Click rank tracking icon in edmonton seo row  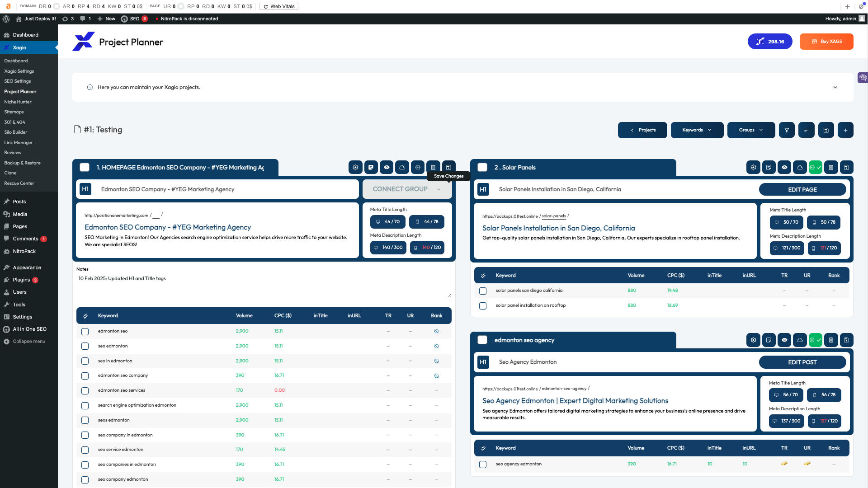pyautogui.click(x=436, y=331)
